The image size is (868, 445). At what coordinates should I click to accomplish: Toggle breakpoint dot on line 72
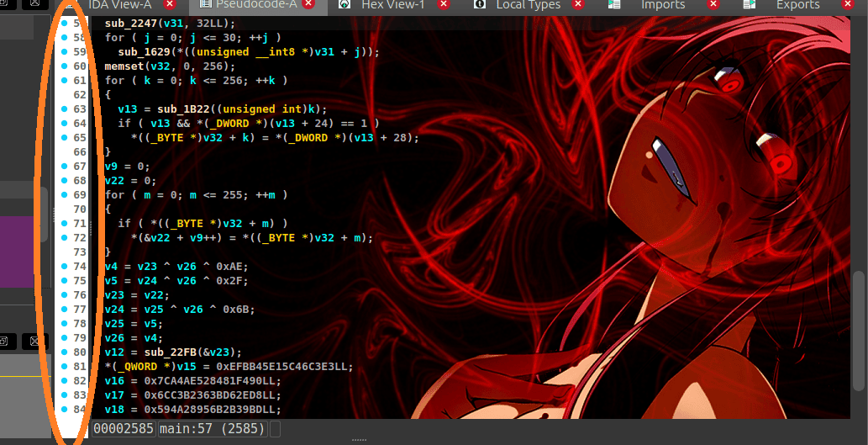(x=64, y=238)
